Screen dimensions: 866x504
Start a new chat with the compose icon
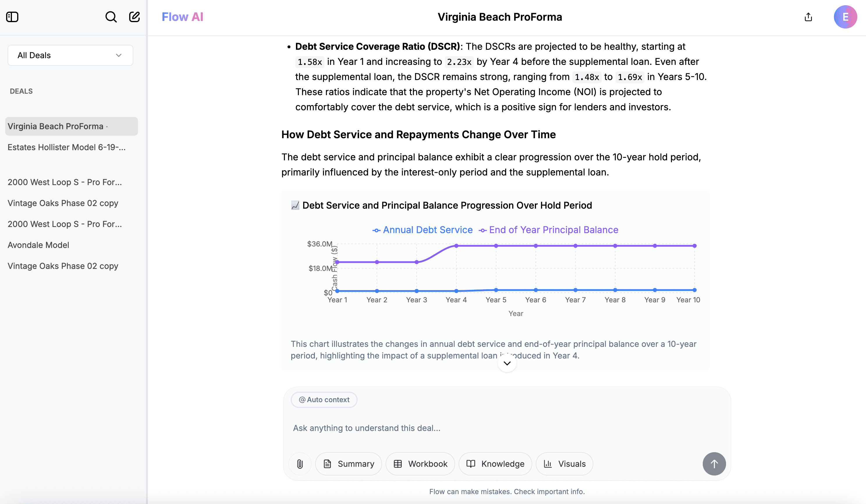[x=134, y=17]
